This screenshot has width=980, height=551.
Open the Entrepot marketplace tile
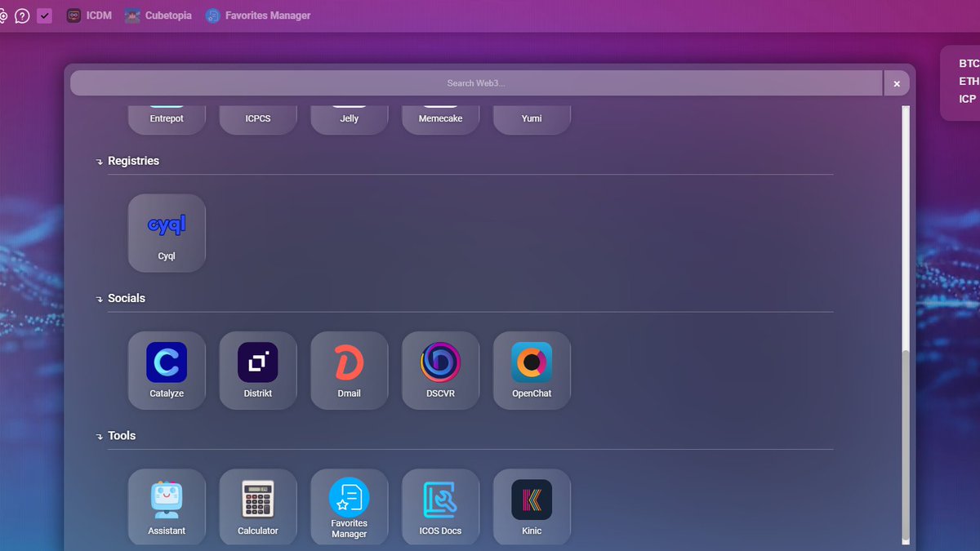pos(167,120)
